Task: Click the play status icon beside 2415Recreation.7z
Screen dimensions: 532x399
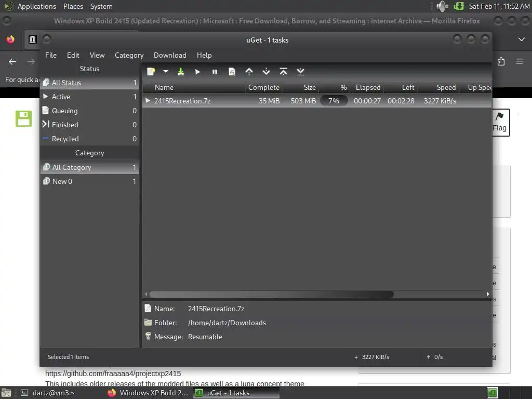Action: click(x=148, y=100)
